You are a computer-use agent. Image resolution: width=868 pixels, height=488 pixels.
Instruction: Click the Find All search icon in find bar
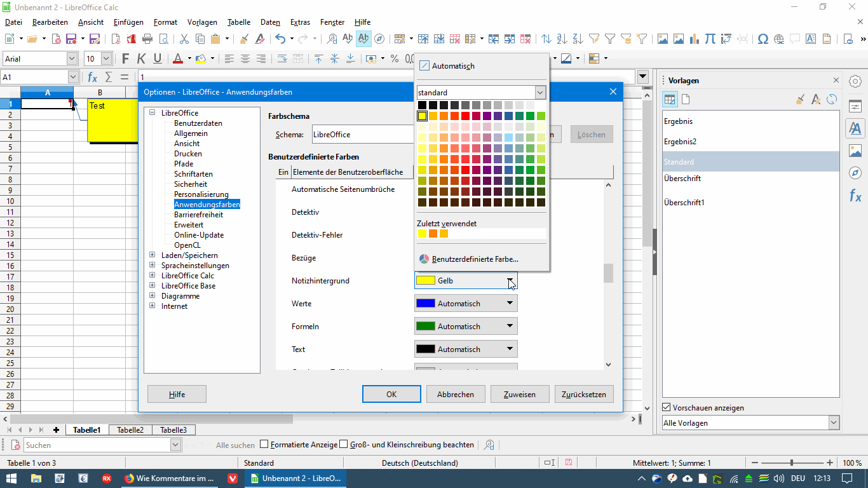coord(489,445)
